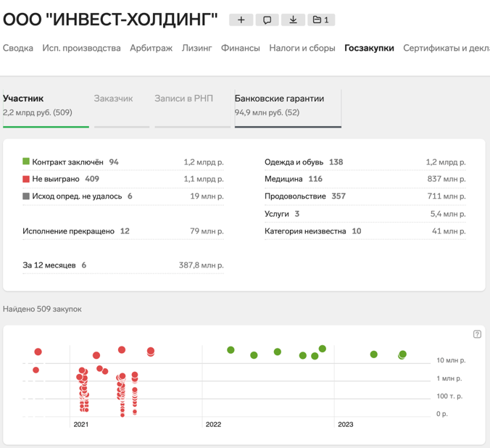
Task: Click the green Контракт заключён color square
Action: pos(26,162)
